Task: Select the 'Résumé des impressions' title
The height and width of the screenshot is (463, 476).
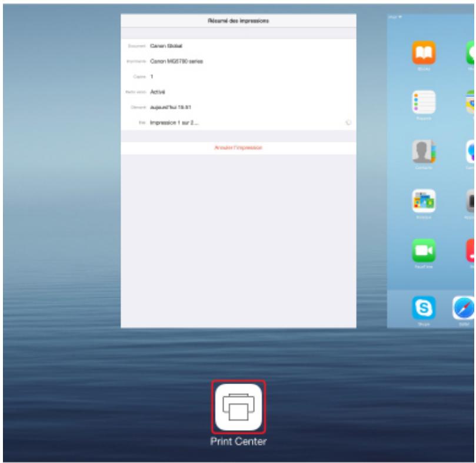Action: 238,21
